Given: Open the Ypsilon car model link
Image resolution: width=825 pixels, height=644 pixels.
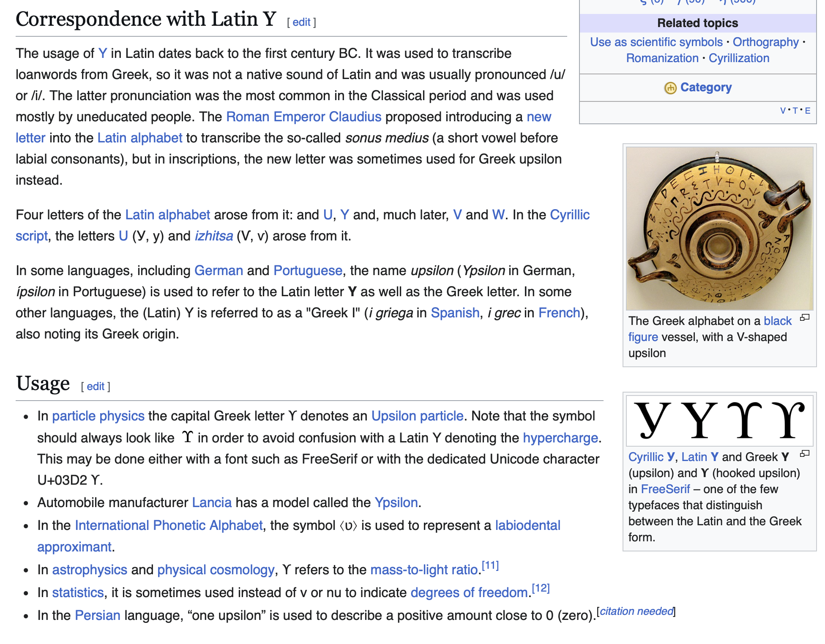Looking at the screenshot, I should click(396, 502).
